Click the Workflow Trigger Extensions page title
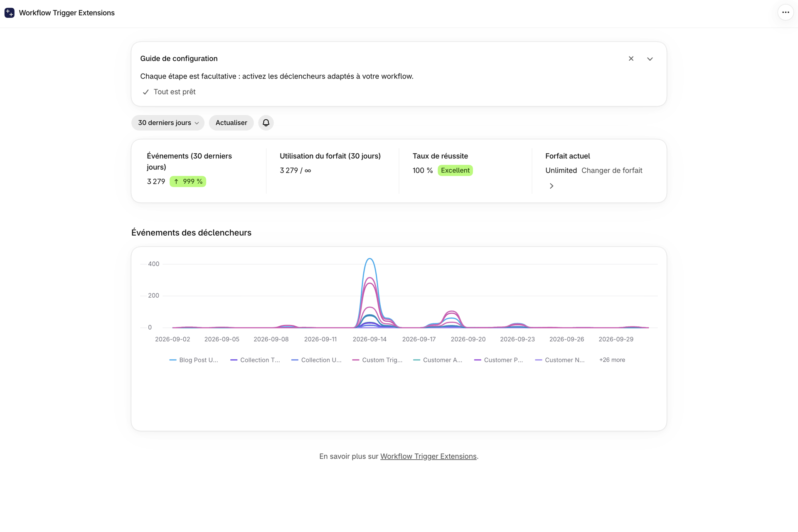 click(x=66, y=13)
